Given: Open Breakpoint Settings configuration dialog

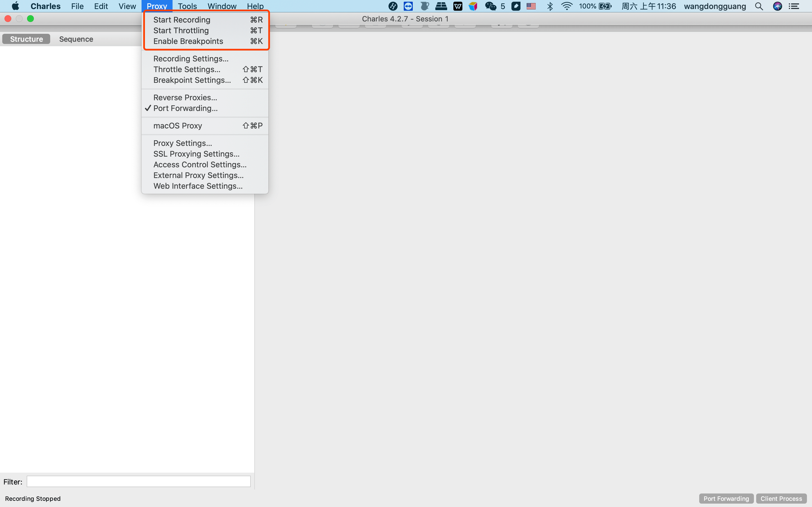Looking at the screenshot, I should tap(192, 80).
